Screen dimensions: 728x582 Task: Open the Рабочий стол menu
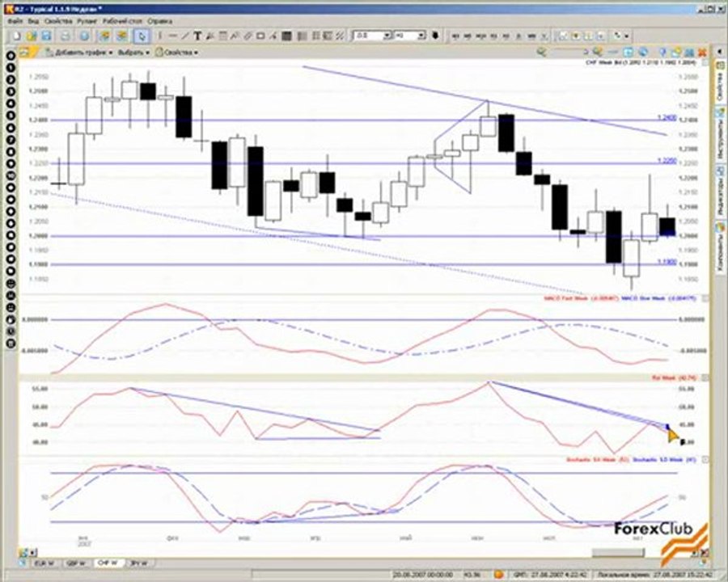pos(123,21)
